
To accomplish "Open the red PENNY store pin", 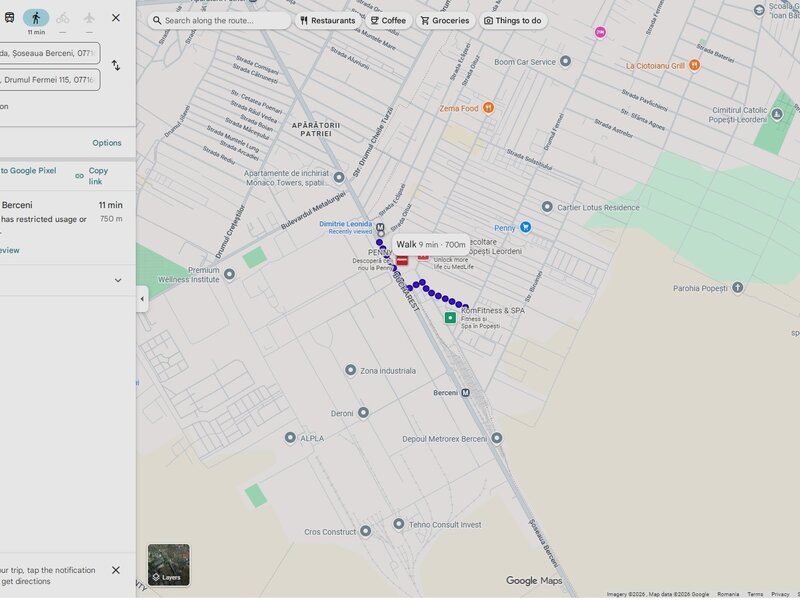I will pos(402,261).
